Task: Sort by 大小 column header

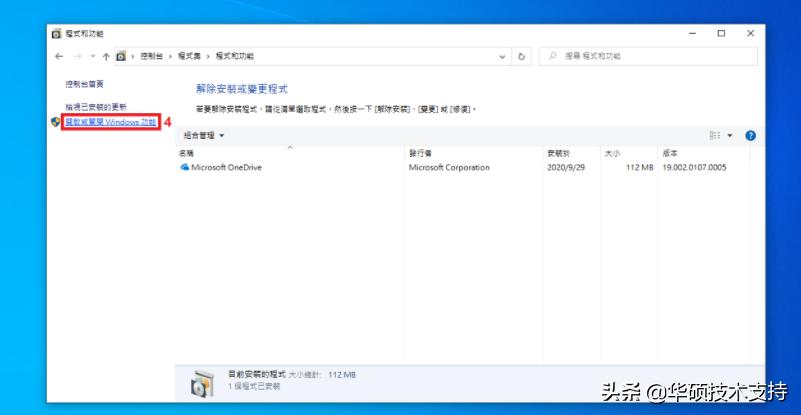Action: [612, 153]
